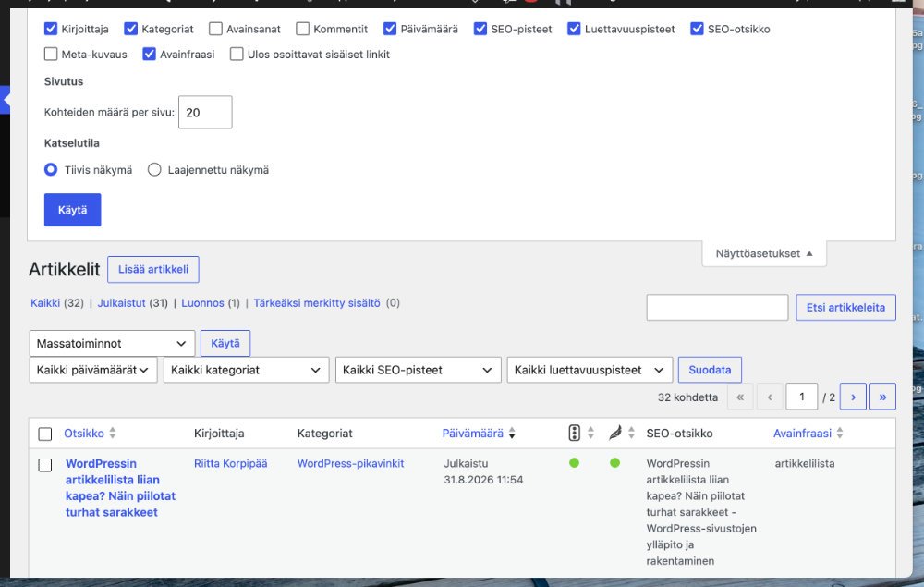This screenshot has height=587, width=924.
Task: Uncheck the Kategoriat column checkbox
Action: [x=131, y=29]
